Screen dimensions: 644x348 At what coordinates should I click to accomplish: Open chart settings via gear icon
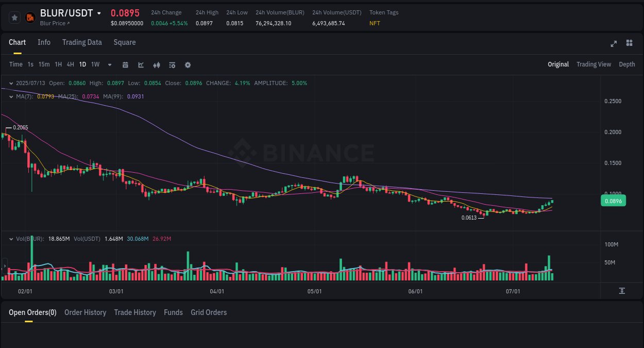[x=187, y=64]
